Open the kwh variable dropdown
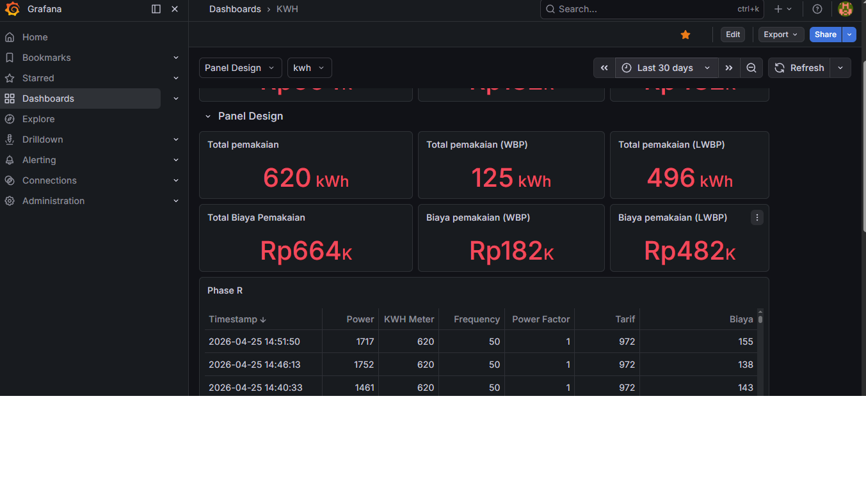Viewport: 866px width, 504px height. click(309, 68)
